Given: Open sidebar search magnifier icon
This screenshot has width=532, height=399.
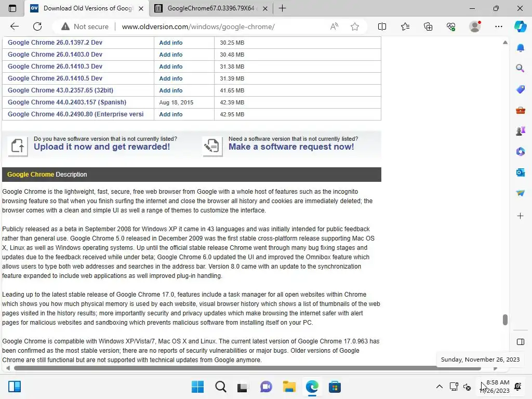Looking at the screenshot, I should 520,68.
